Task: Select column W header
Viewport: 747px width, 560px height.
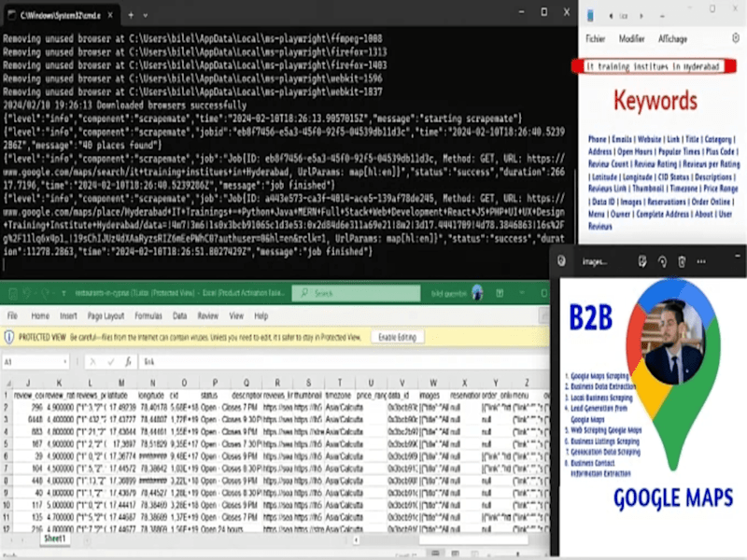Action: click(433, 383)
